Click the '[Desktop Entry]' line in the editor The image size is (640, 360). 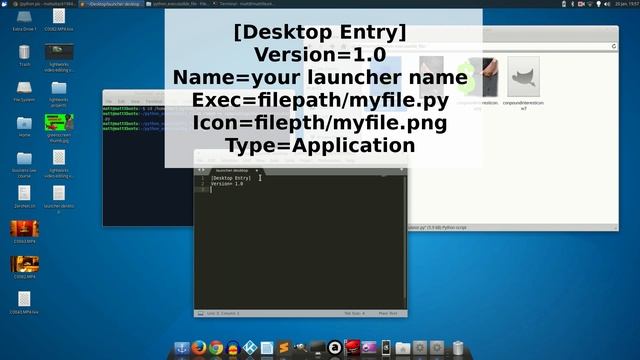click(x=231, y=178)
